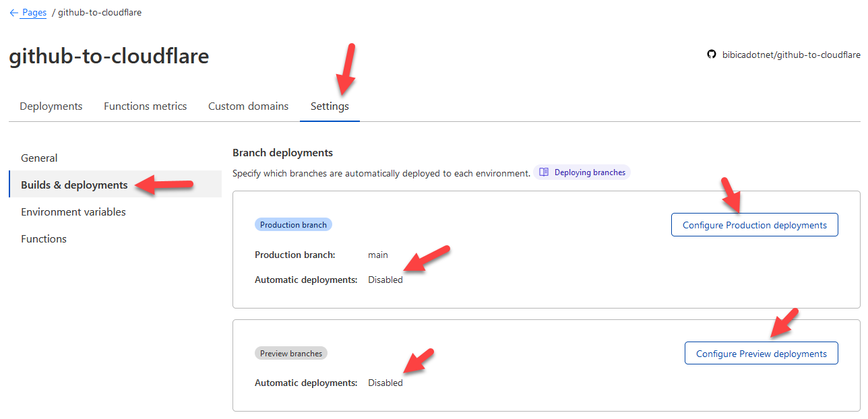
Task: Click the back arrow next to Pages breadcrumb
Action: 13,12
